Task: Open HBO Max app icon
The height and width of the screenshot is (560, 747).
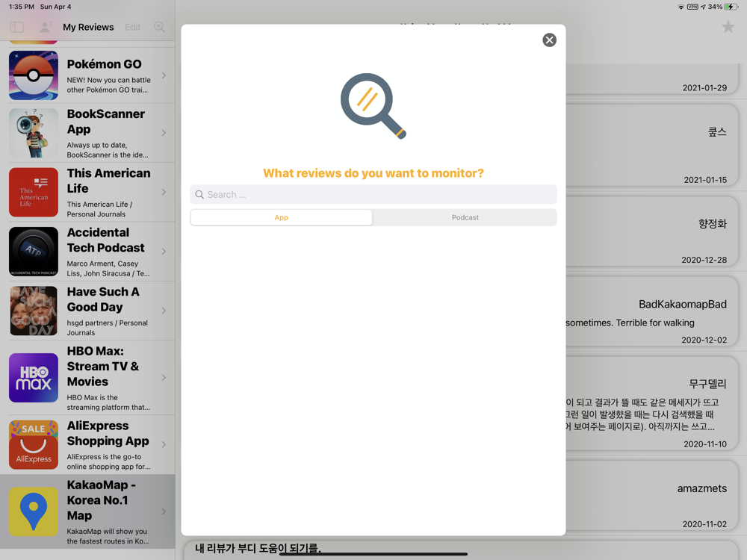Action: [34, 378]
